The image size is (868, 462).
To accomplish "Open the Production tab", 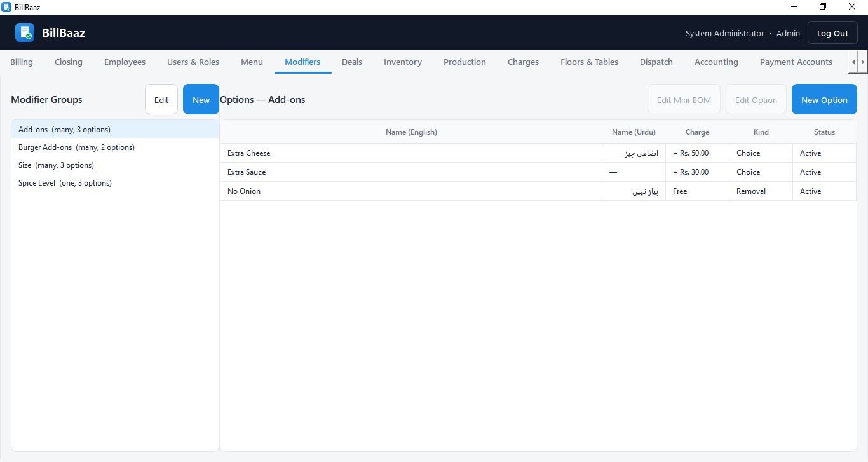I will (465, 62).
